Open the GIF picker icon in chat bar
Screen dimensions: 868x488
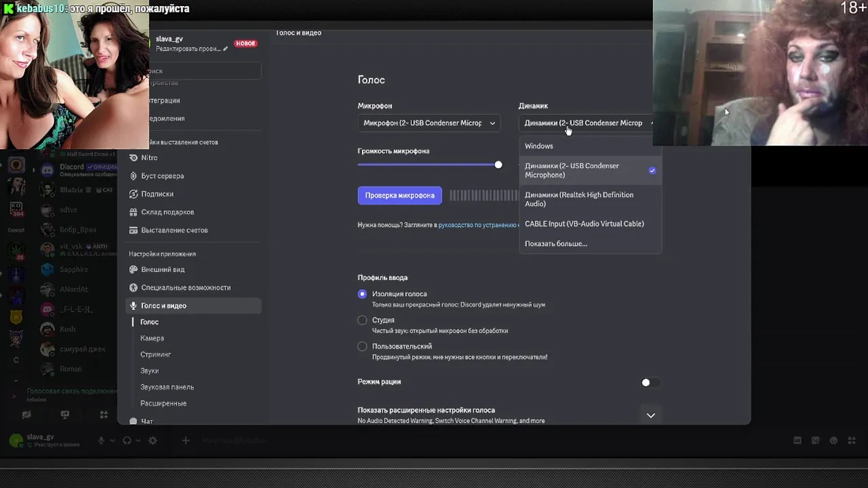(x=798, y=441)
